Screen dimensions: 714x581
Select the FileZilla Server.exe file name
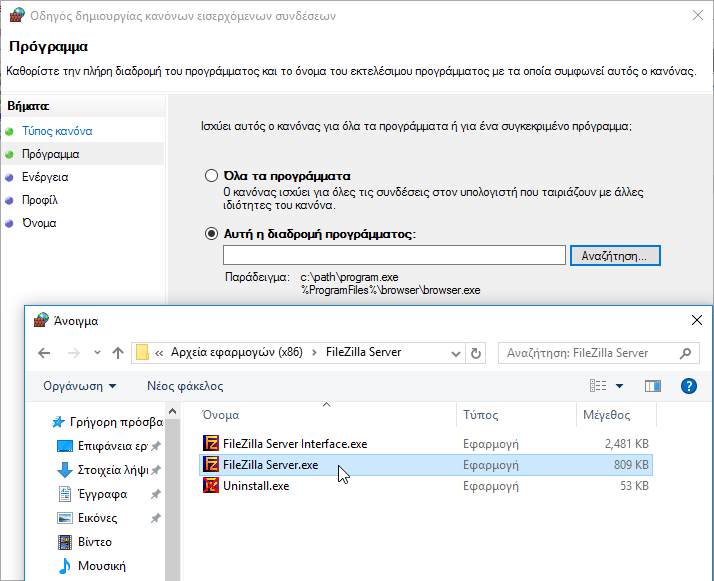tap(270, 465)
